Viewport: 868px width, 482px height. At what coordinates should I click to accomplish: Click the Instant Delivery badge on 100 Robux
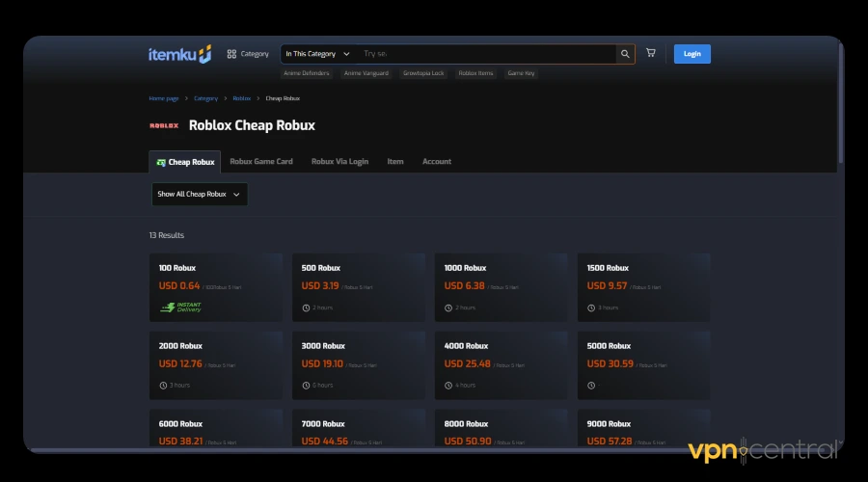180,308
